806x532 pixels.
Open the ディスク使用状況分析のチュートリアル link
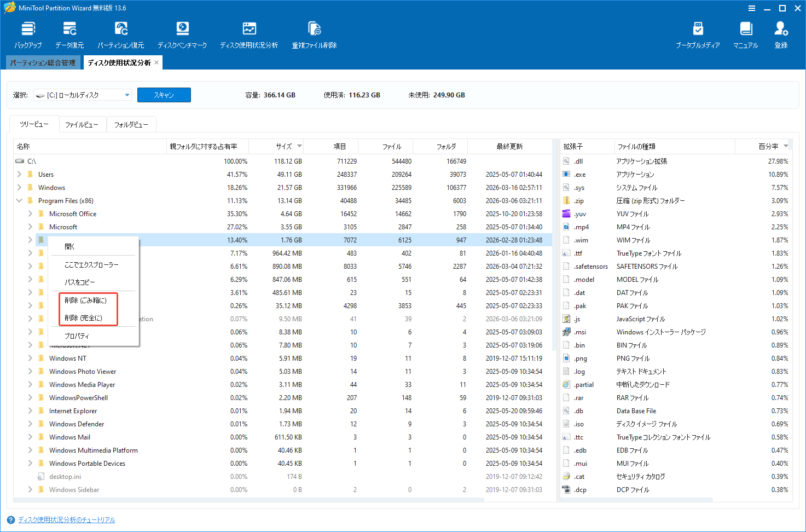pyautogui.click(x=67, y=519)
